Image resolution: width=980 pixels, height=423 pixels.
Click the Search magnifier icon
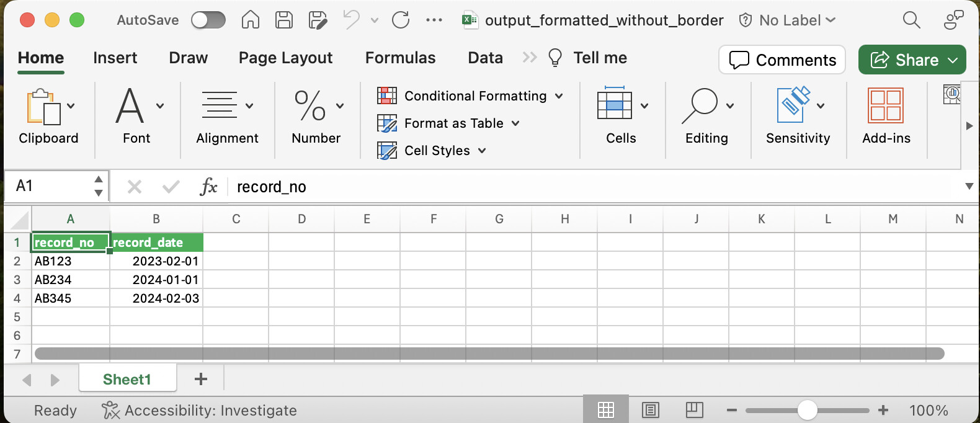tap(911, 20)
